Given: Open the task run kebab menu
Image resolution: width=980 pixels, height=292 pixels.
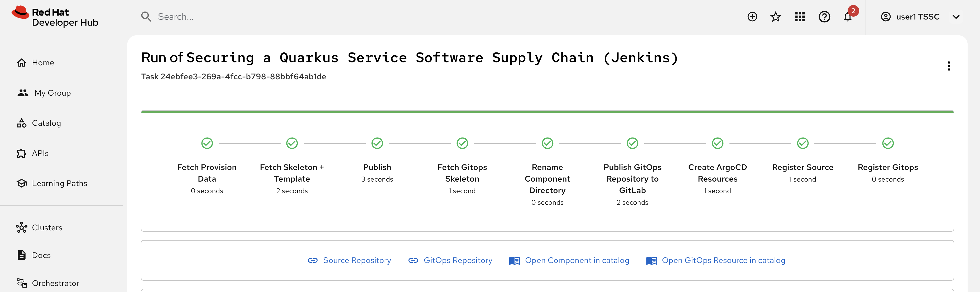Looking at the screenshot, I should coord(949,66).
